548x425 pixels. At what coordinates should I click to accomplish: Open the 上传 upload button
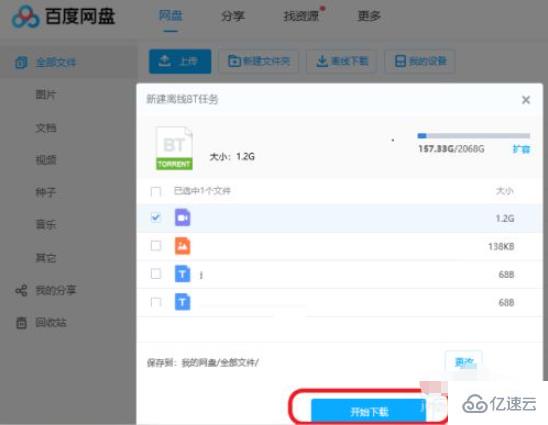[180, 62]
